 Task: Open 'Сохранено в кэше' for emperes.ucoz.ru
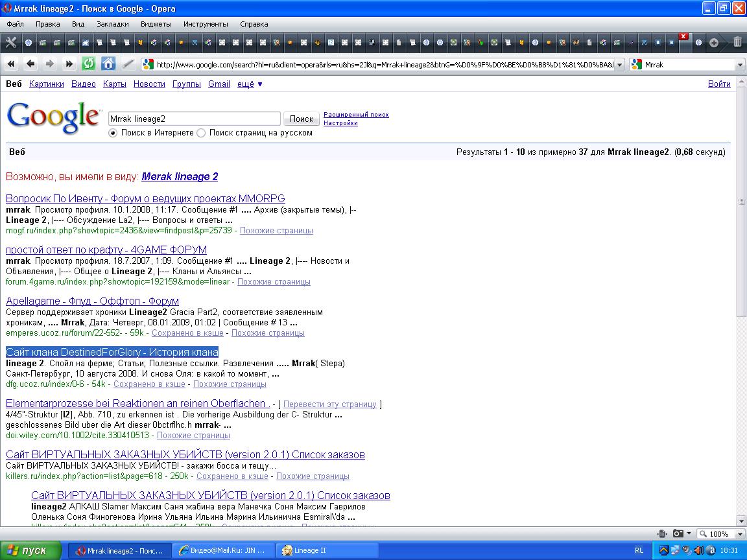click(x=187, y=333)
